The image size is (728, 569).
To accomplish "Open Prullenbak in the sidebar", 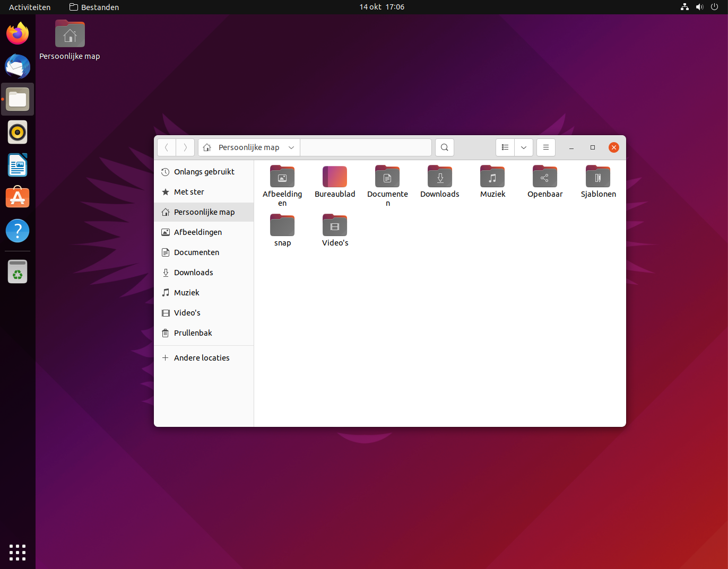I will pyautogui.click(x=193, y=333).
